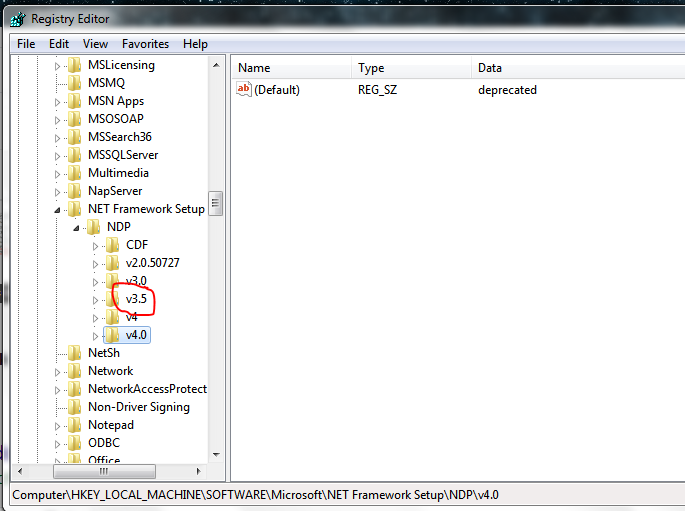
Task: Click the NetworkAccessProtect folder icon
Action: pos(75,389)
